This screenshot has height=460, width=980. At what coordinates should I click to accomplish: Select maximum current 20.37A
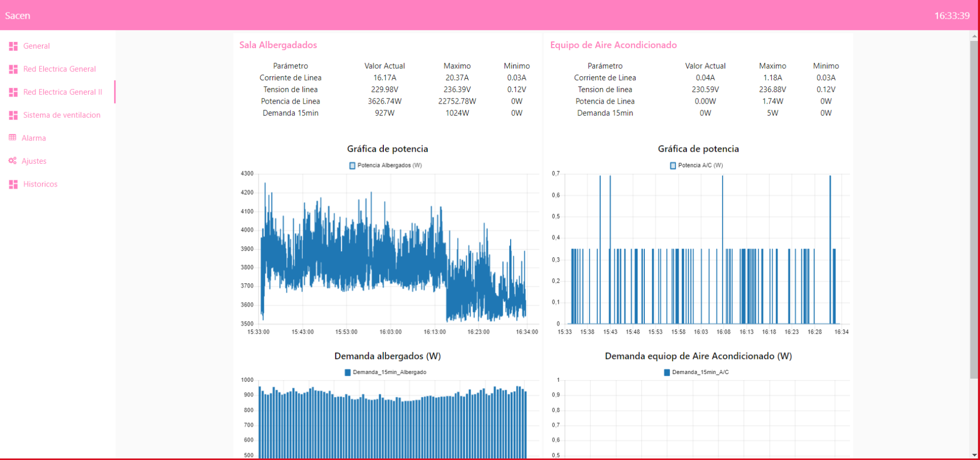(x=457, y=78)
